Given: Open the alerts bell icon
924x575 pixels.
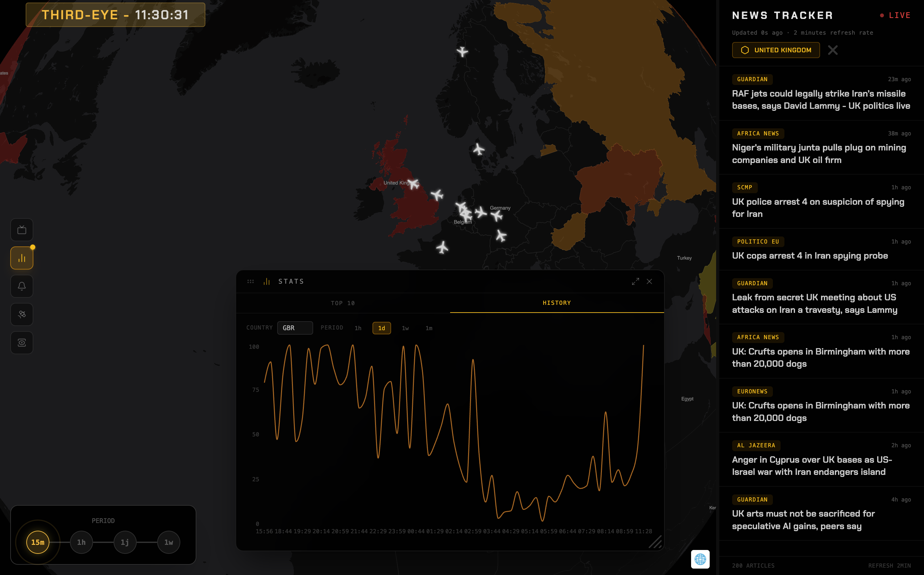Looking at the screenshot, I should (x=22, y=286).
